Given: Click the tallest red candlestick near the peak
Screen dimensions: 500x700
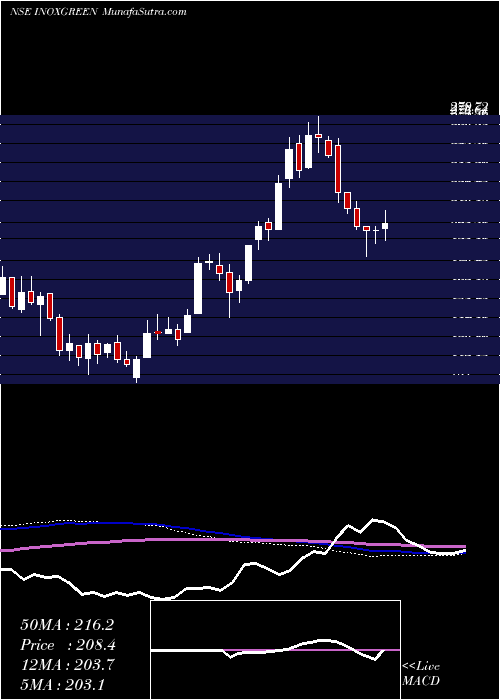Looking at the screenshot, I should tap(338, 169).
